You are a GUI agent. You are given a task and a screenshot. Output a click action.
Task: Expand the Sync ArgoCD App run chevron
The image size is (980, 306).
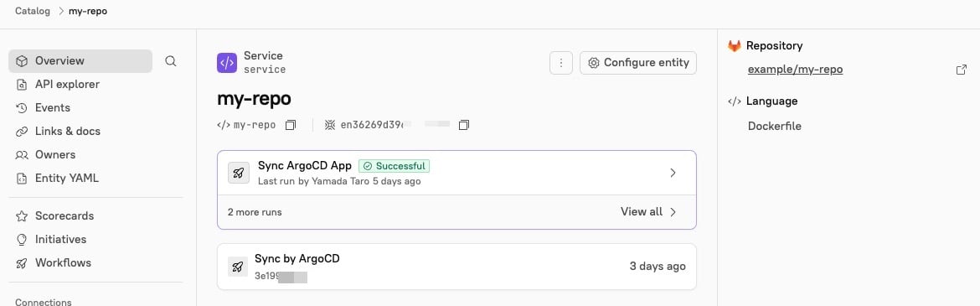pyautogui.click(x=673, y=174)
